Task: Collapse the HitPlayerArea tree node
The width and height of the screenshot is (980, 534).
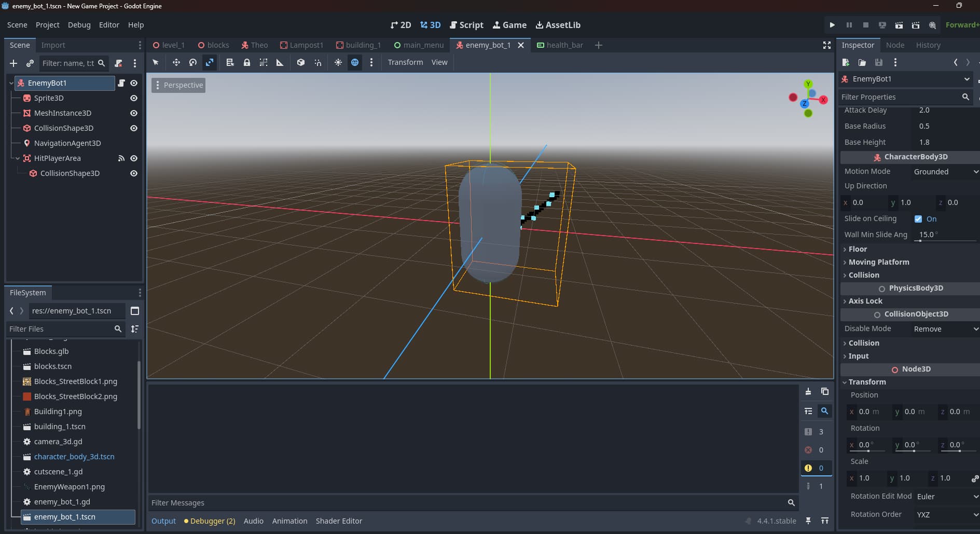Action: [18, 158]
